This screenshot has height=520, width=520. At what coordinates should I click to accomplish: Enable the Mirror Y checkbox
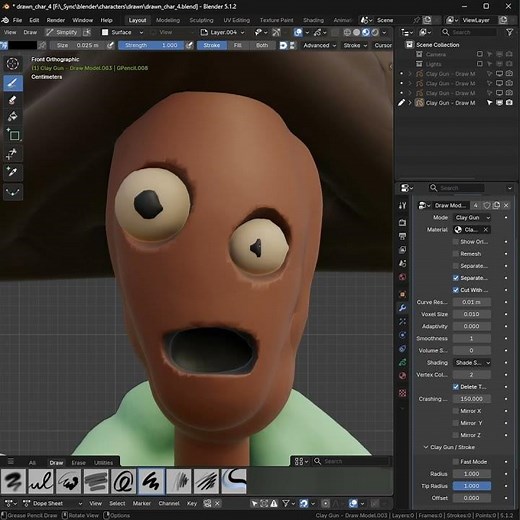coord(456,423)
